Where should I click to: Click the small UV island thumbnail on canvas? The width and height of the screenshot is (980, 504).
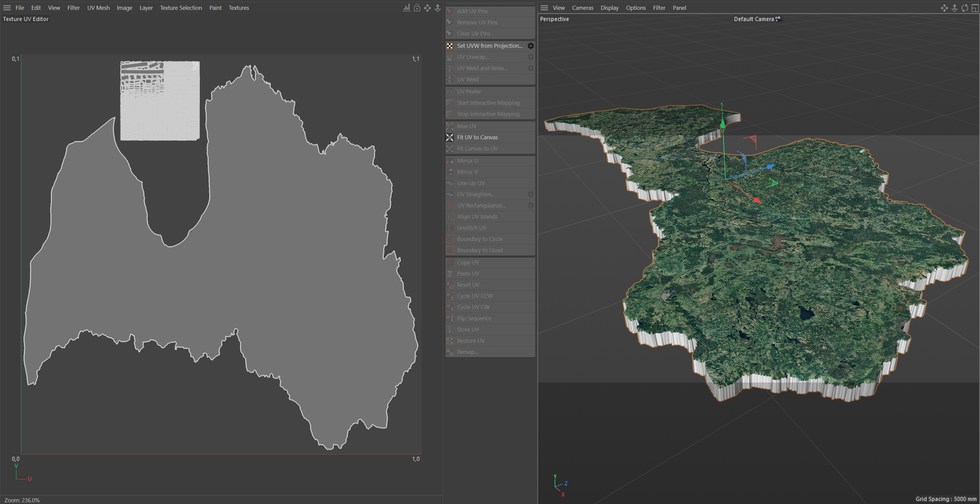160,101
